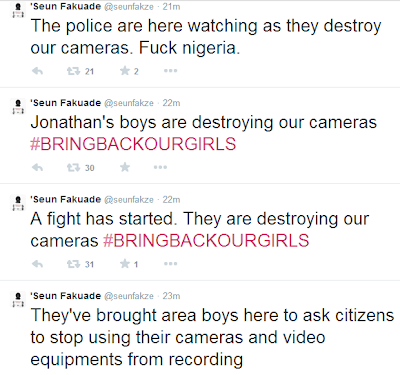Open more options on Jonathan's boys tweet
Image resolution: width=400 pixels, height=375 pixels.
(x=160, y=167)
